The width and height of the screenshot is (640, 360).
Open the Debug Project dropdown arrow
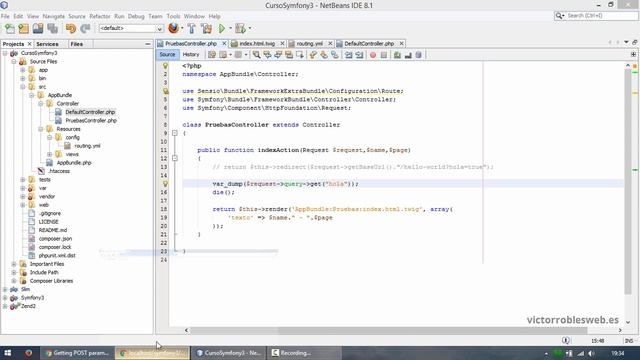click(250, 28)
